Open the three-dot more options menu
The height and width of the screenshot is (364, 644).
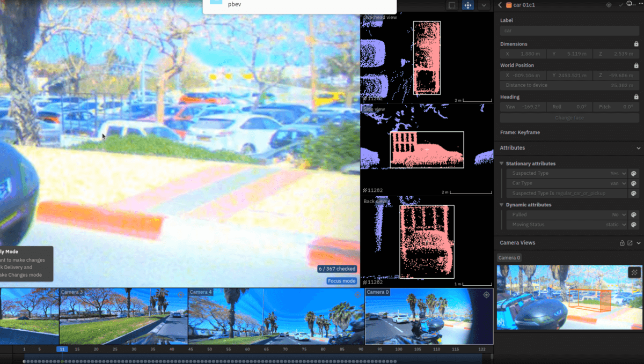click(x=640, y=4)
